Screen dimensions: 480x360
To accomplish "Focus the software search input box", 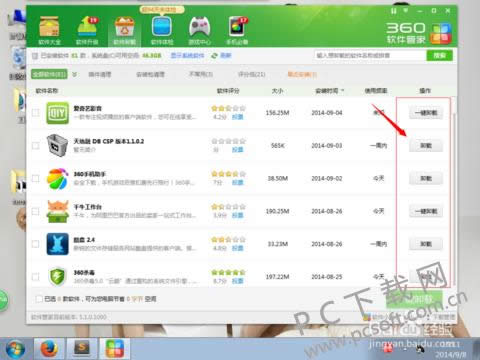I will pos(370,55).
